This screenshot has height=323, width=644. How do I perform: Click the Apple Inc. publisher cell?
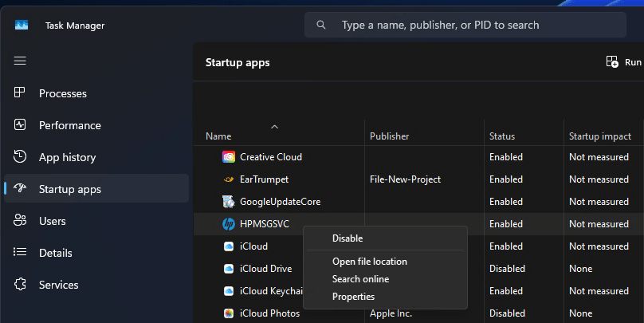(x=391, y=313)
